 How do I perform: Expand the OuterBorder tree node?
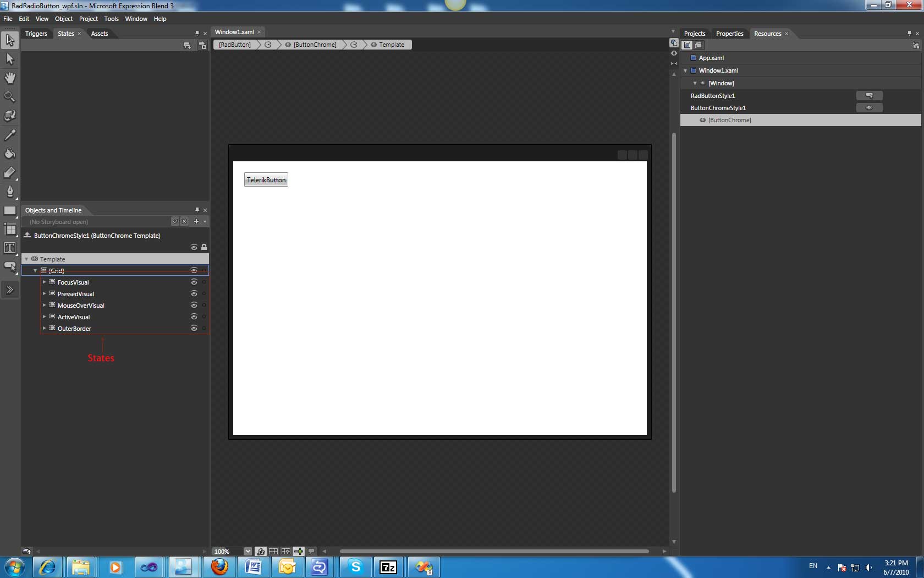click(45, 328)
